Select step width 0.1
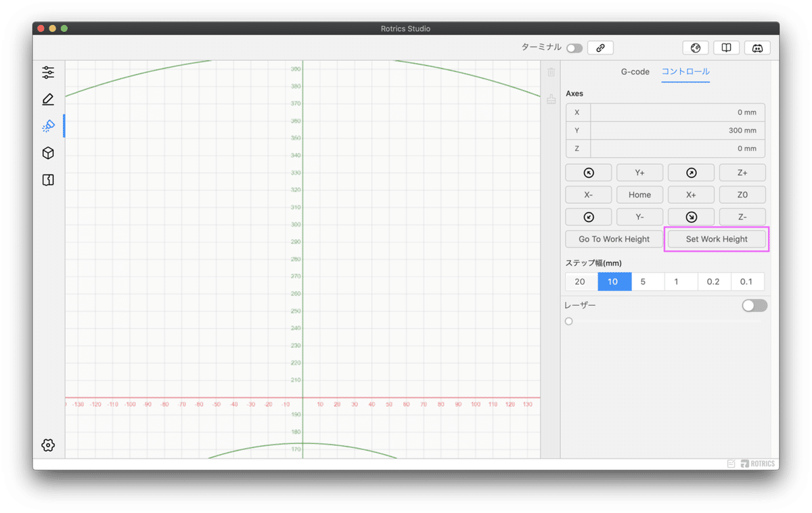The width and height of the screenshot is (812, 513). (x=747, y=282)
